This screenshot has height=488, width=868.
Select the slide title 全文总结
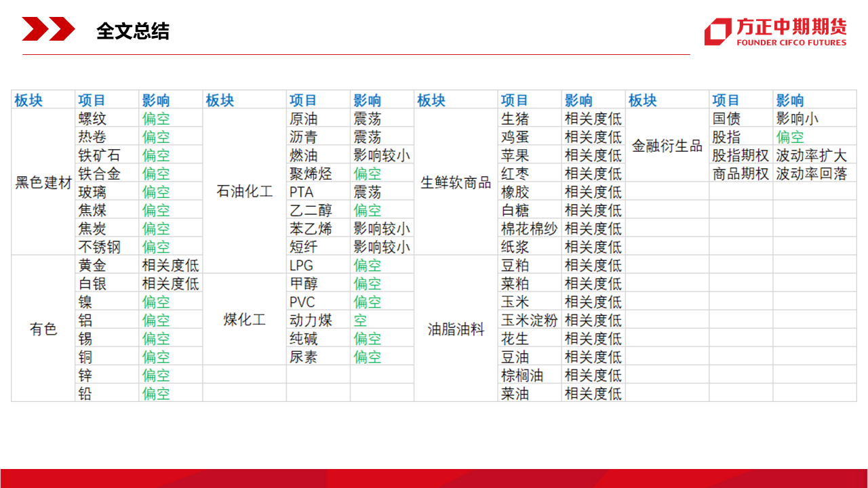(133, 31)
